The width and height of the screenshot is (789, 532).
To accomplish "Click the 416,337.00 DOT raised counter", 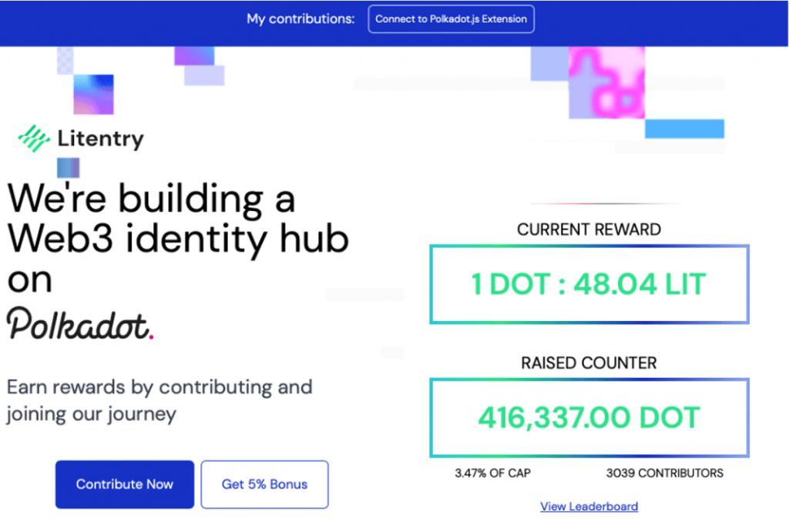I will tap(589, 417).
